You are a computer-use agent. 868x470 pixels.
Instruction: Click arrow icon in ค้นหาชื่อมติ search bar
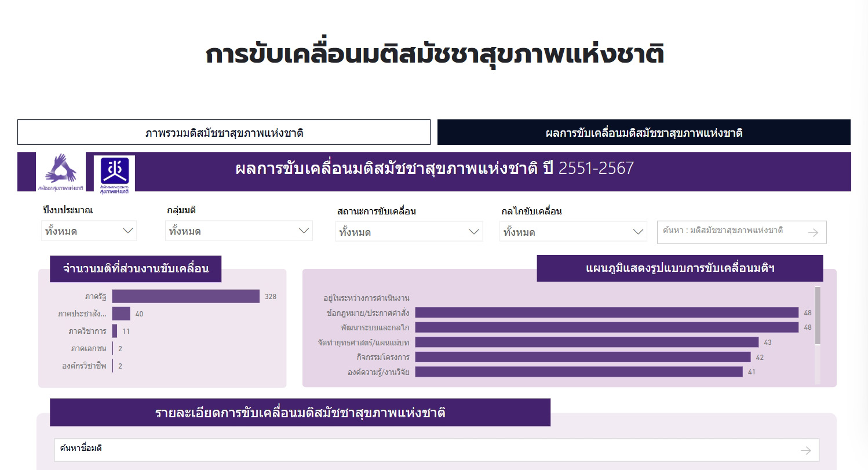pos(805,450)
